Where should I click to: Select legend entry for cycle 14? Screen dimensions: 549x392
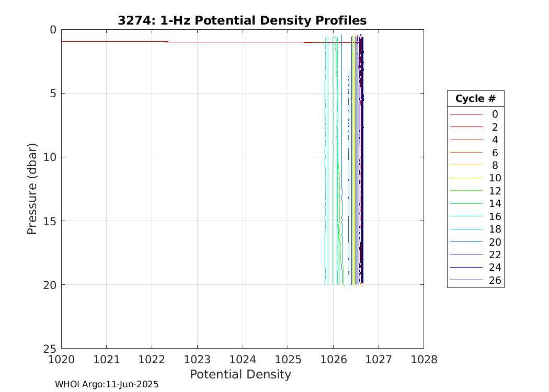click(x=475, y=204)
